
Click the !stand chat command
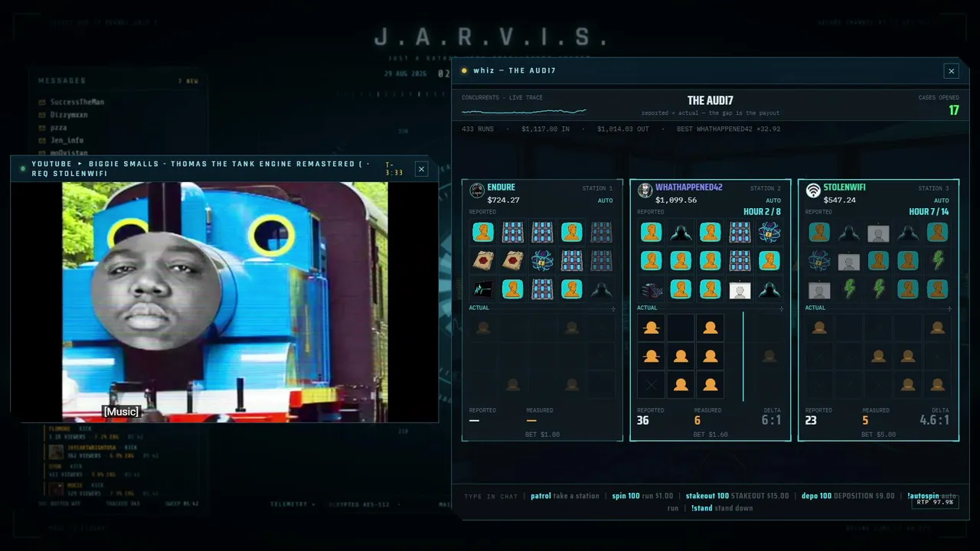702,508
